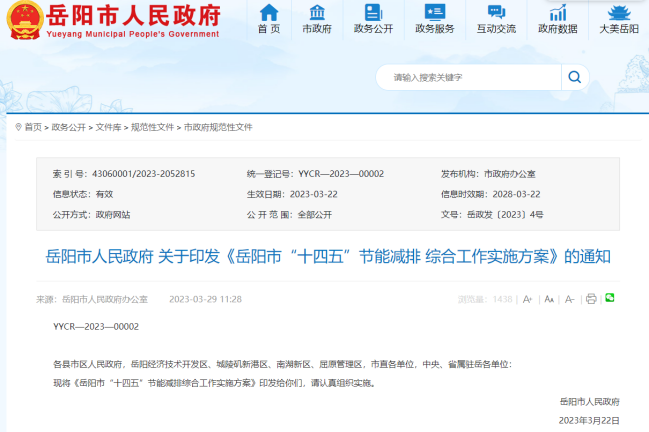
Task: Open 文件库 breadcrumb link
Action: pos(109,127)
